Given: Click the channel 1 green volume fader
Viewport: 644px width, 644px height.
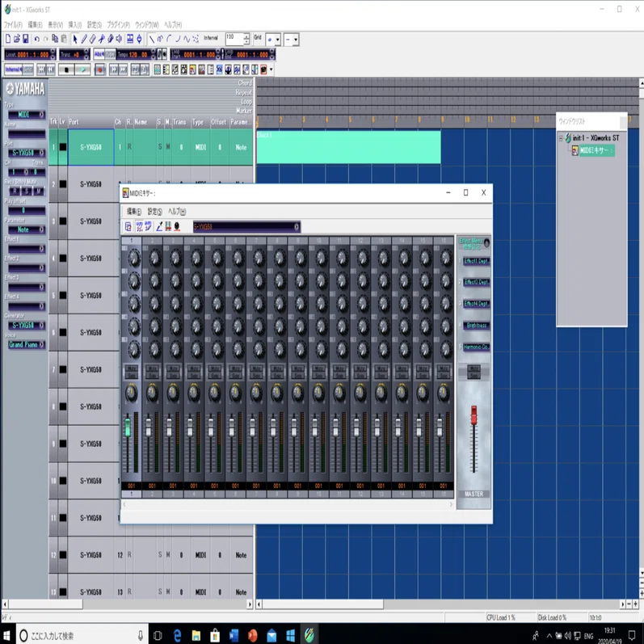Looking at the screenshot, I should point(128,427).
